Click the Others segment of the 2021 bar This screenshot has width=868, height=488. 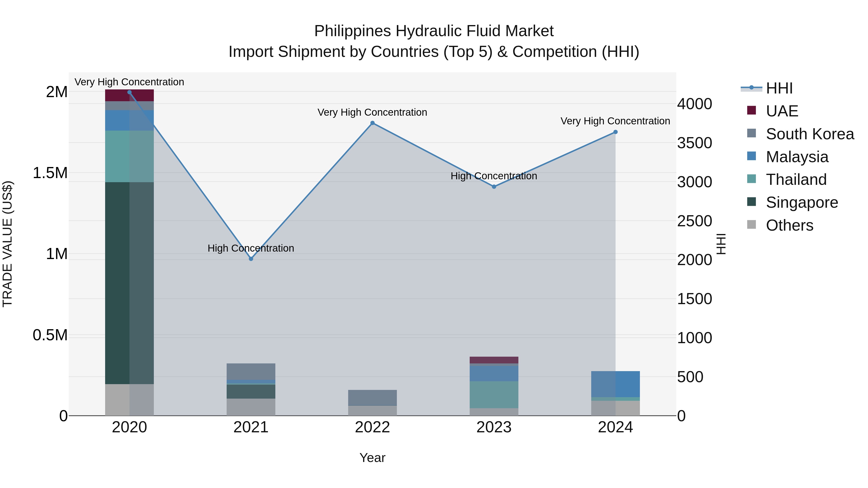[x=251, y=407]
